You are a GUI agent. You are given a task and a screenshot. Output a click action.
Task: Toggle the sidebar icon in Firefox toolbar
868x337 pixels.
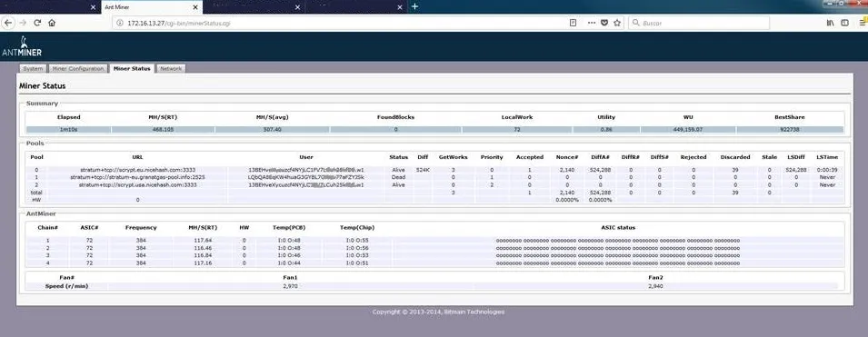pyautogui.click(x=844, y=23)
